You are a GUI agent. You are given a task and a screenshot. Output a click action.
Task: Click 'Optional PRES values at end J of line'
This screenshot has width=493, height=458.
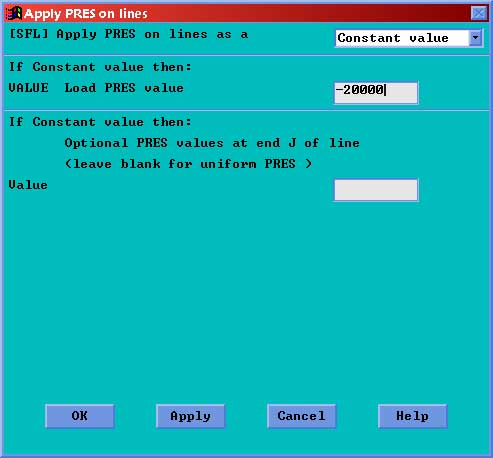pos(212,143)
